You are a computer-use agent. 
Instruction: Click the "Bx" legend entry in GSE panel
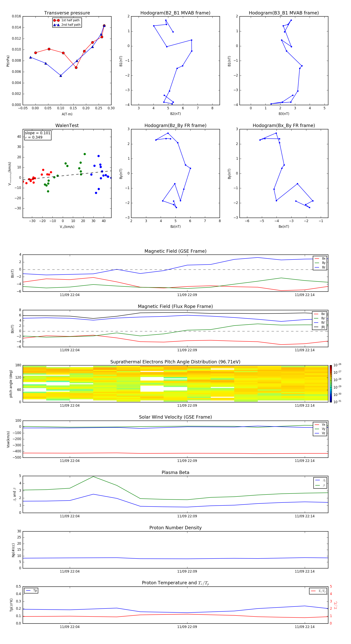[320, 259]
